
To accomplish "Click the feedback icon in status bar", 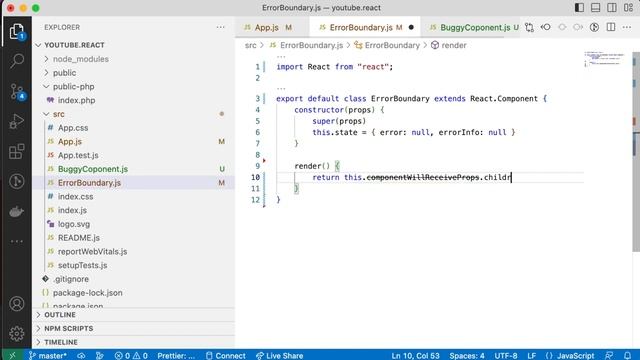I will [609, 356].
